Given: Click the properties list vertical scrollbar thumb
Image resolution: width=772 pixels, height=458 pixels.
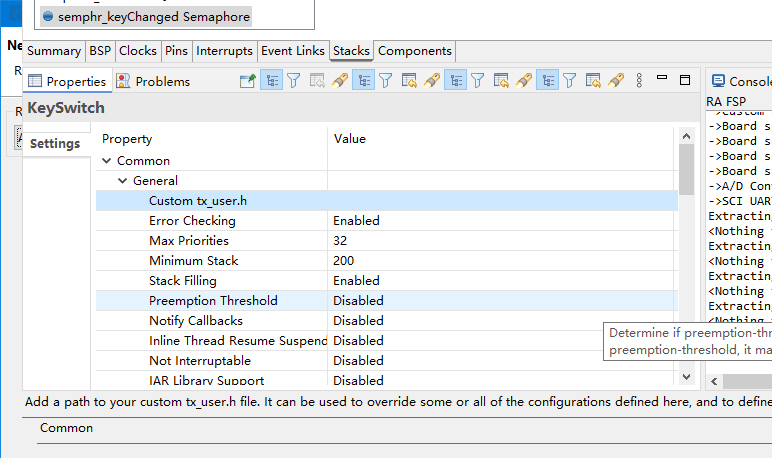Looking at the screenshot, I should click(x=686, y=169).
